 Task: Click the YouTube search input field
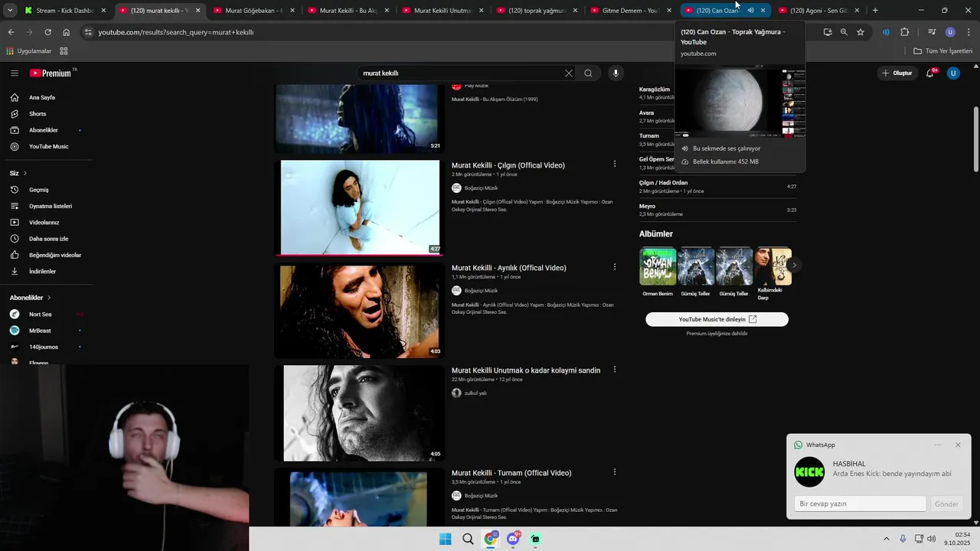pos(459,73)
